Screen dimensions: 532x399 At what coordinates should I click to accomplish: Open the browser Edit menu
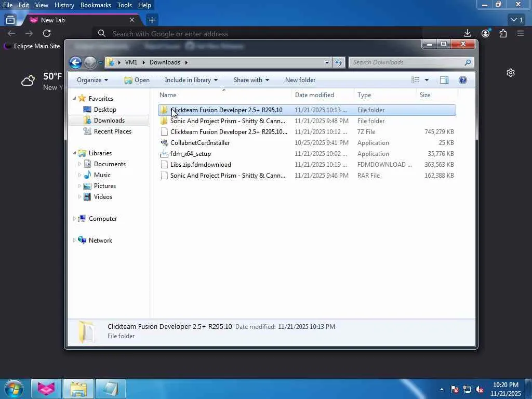click(x=24, y=5)
